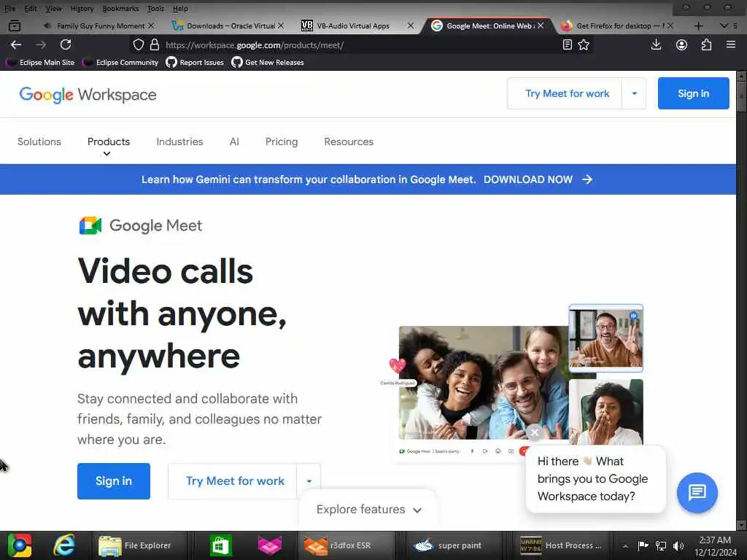Open the Firefox account profile icon
The image size is (747, 560).
click(681, 44)
